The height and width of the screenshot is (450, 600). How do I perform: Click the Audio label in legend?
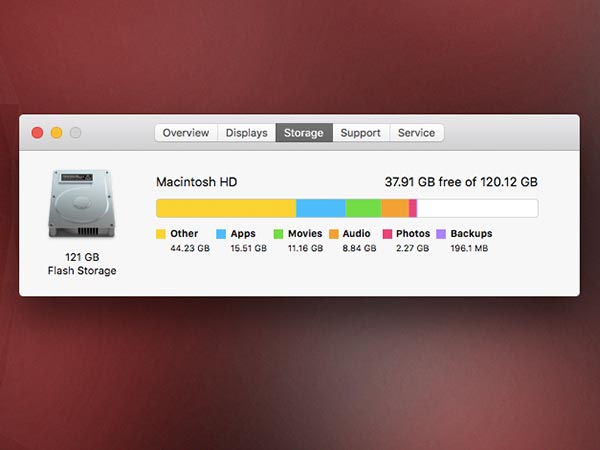(x=356, y=233)
